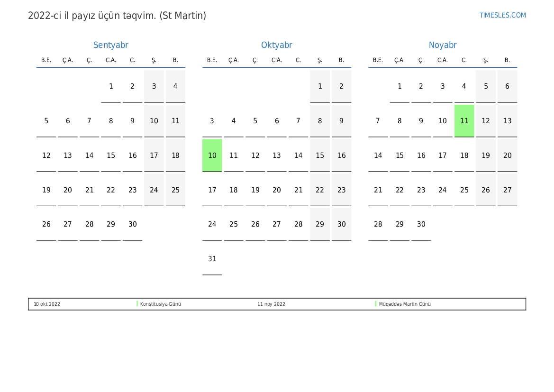Click Konstitusiya Günü in the legend
The image size is (554, 392).
(x=161, y=304)
